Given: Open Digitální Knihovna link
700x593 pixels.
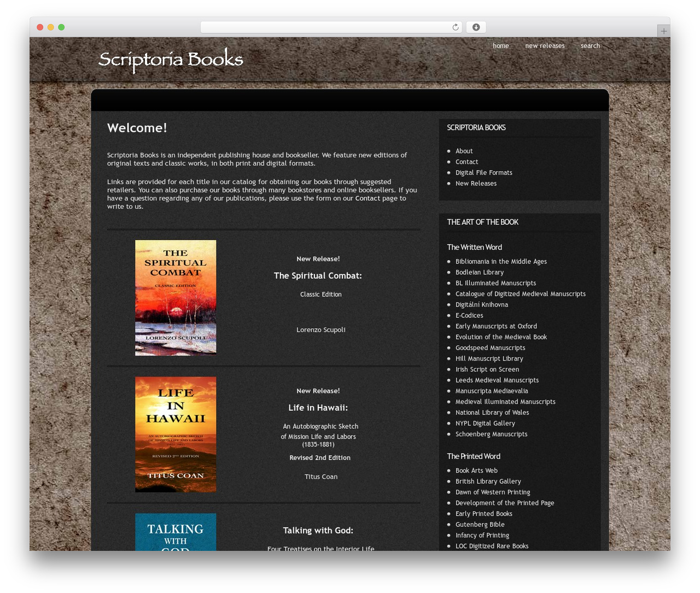Looking at the screenshot, I should pos(482,305).
